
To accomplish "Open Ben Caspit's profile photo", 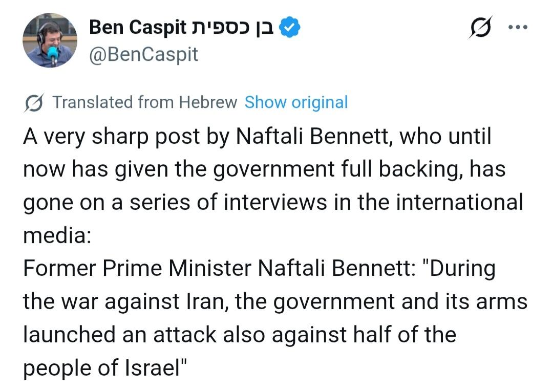I will coord(50,40).
